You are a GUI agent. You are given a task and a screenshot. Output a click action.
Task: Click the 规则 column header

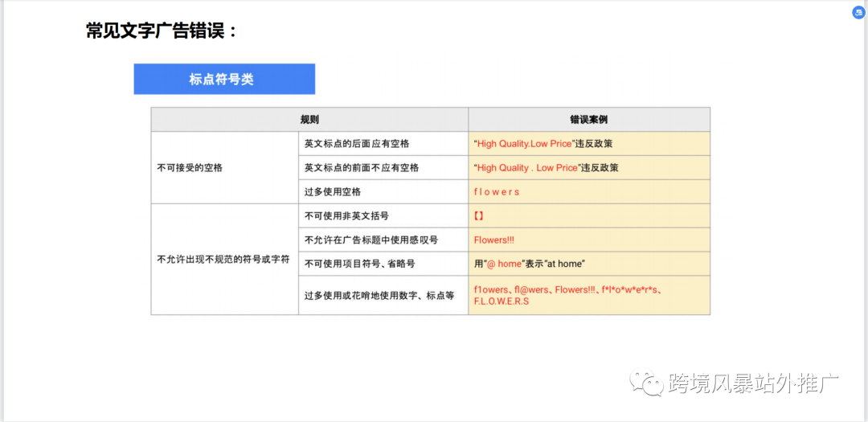(x=309, y=120)
